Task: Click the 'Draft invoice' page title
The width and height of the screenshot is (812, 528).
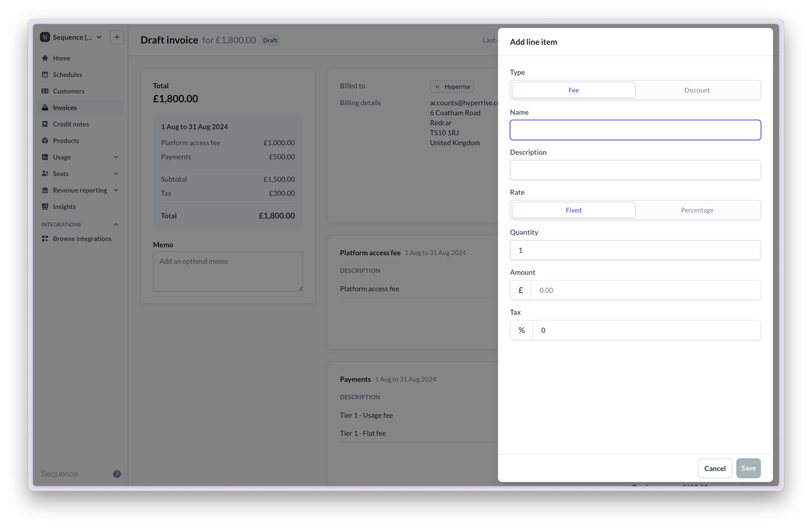Action: (169, 40)
